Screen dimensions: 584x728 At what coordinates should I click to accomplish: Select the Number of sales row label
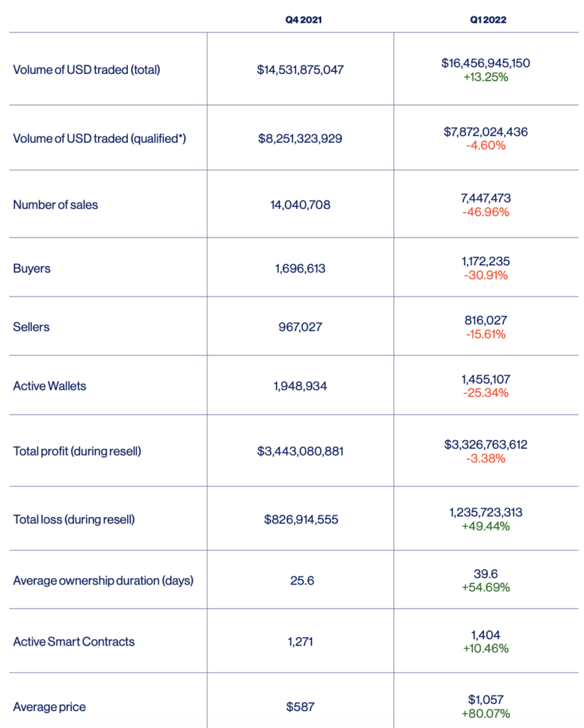(55, 205)
